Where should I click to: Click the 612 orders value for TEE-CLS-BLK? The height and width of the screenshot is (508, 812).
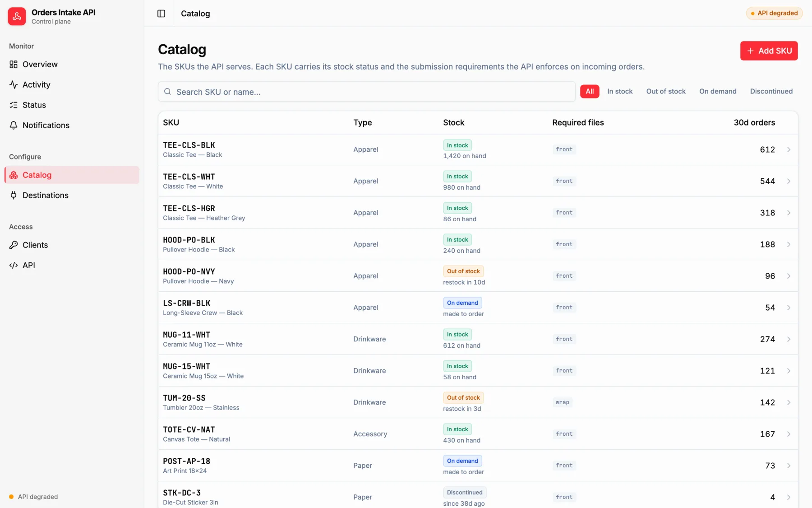tap(767, 149)
